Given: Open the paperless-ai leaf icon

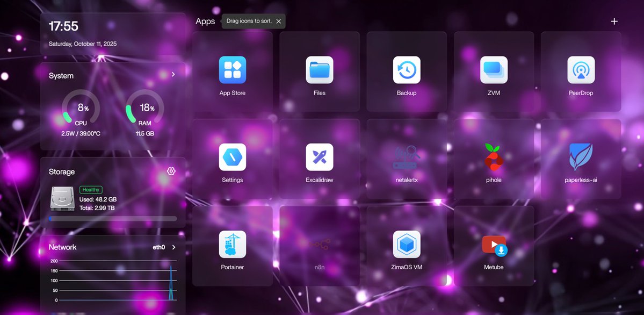Looking at the screenshot, I should (x=581, y=157).
